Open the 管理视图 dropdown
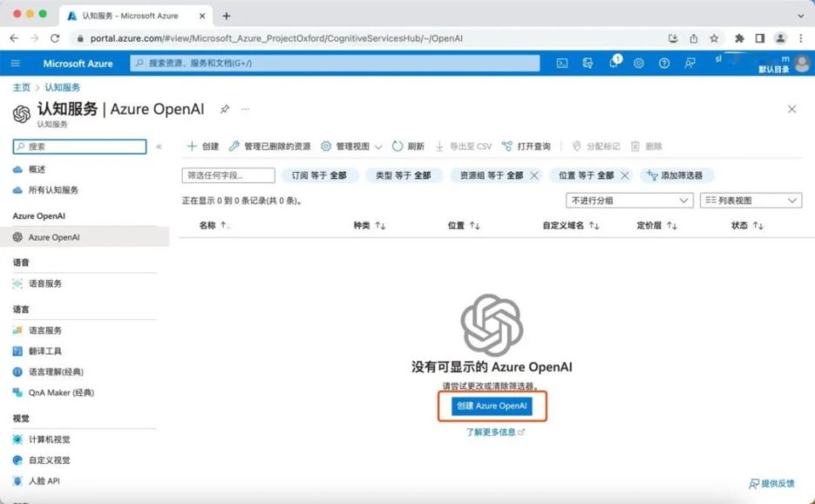 point(351,146)
